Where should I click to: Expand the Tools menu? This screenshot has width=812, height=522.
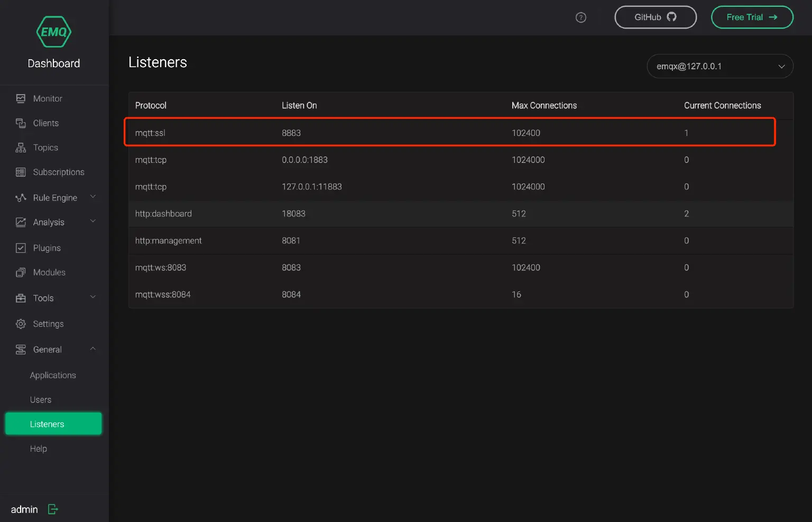tap(43, 298)
